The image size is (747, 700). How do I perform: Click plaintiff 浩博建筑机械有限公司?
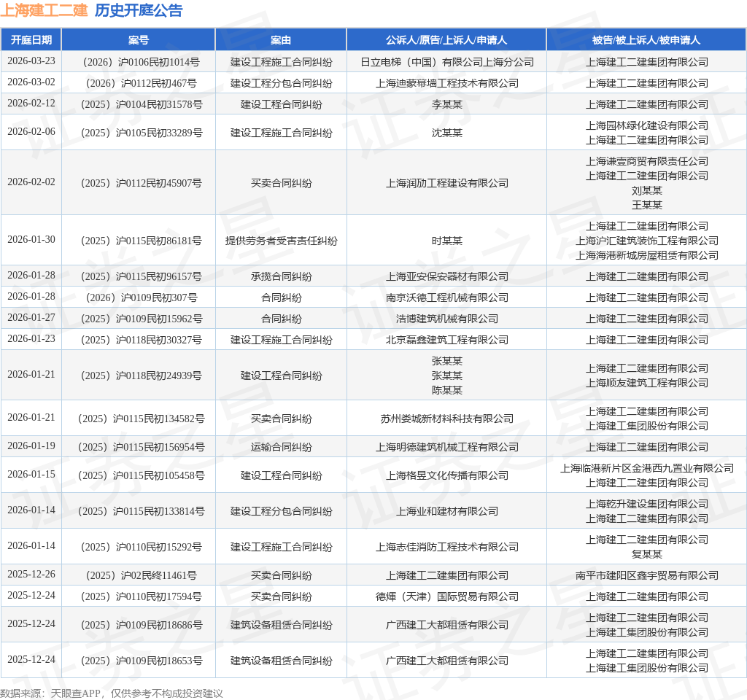point(447,319)
